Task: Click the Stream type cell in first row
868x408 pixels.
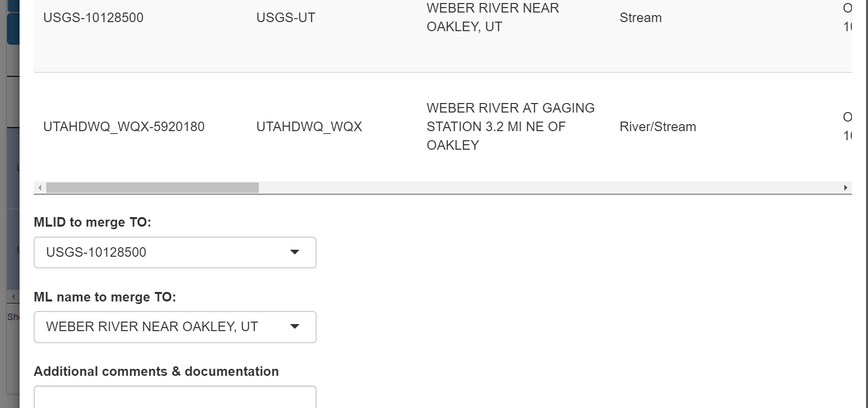Action: [640, 18]
